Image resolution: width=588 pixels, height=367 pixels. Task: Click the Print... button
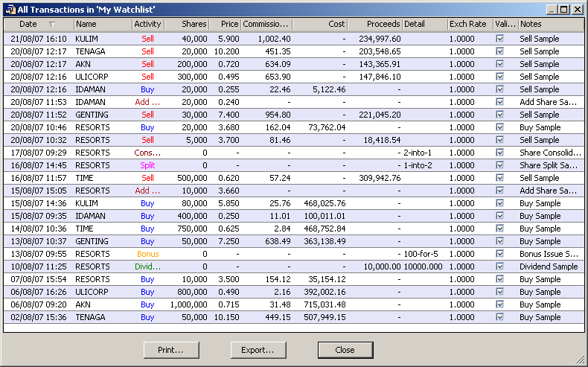point(171,350)
